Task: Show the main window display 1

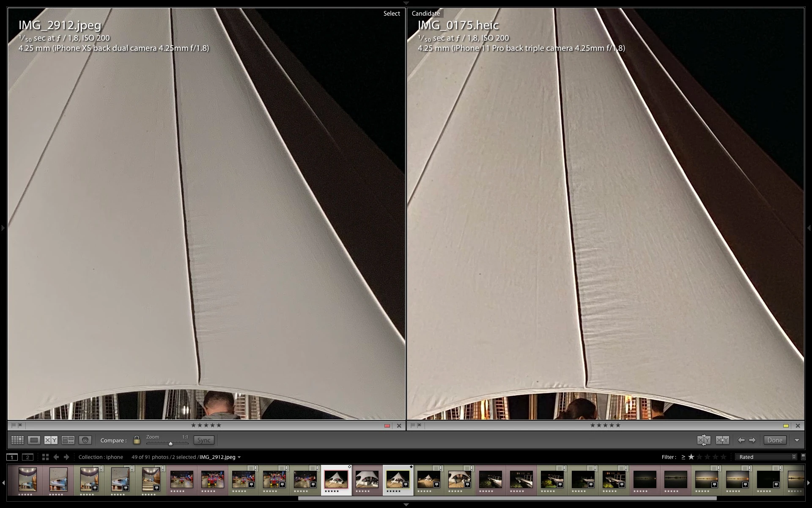Action: coord(12,457)
